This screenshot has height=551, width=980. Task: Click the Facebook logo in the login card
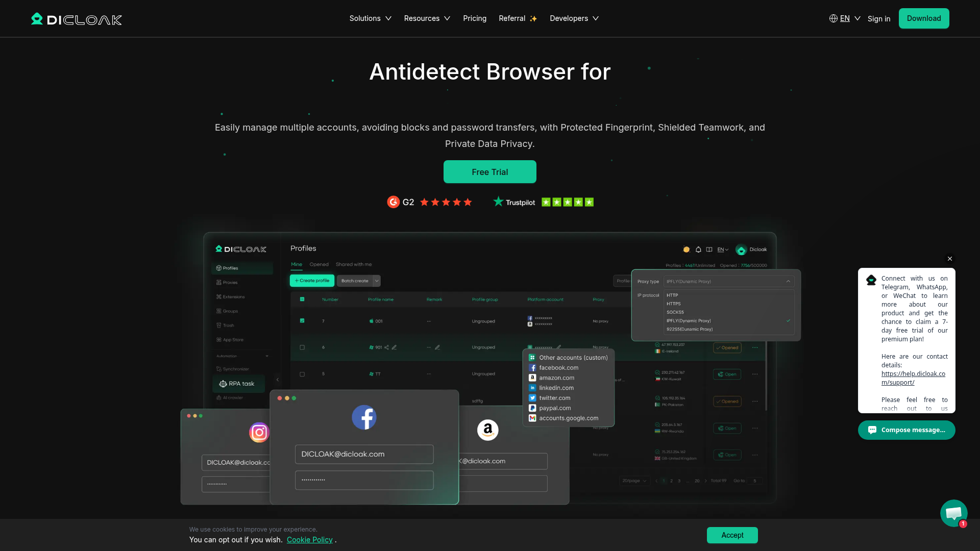[x=364, y=417]
